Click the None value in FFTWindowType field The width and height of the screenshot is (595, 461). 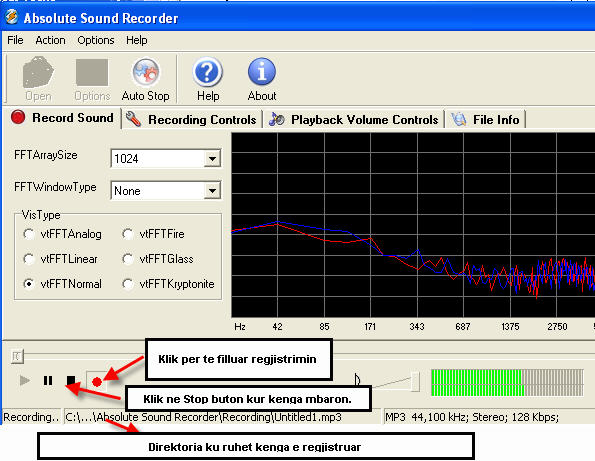click(x=127, y=191)
